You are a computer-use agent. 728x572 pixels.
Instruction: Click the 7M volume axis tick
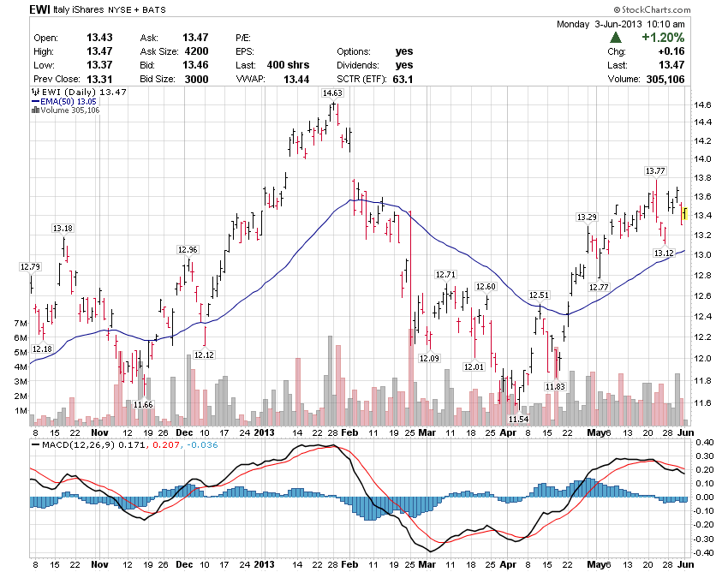[x=21, y=323]
